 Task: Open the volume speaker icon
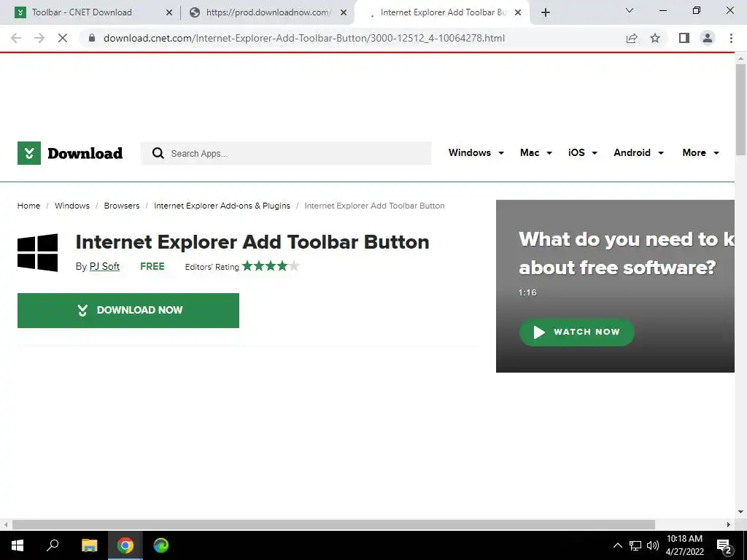coord(653,545)
